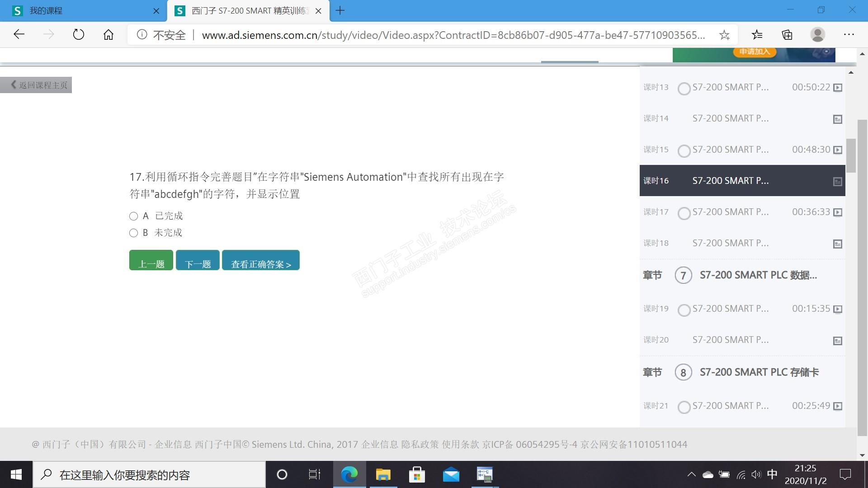The height and width of the screenshot is (488, 868).
Task: Go to the browser home page
Action: click(x=108, y=35)
